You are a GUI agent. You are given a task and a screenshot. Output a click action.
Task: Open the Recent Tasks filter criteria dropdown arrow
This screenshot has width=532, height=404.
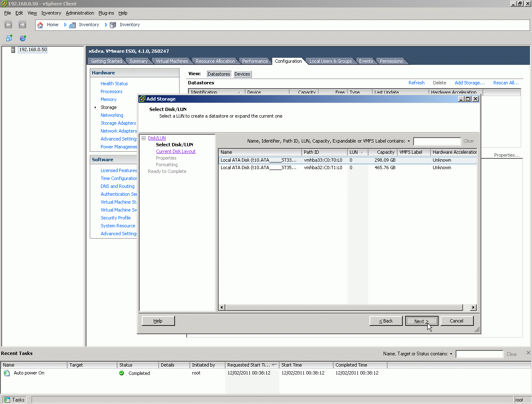point(451,354)
